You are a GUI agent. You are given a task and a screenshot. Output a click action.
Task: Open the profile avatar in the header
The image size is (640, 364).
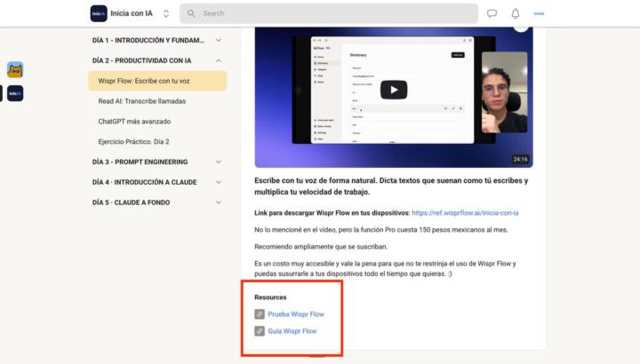(539, 13)
